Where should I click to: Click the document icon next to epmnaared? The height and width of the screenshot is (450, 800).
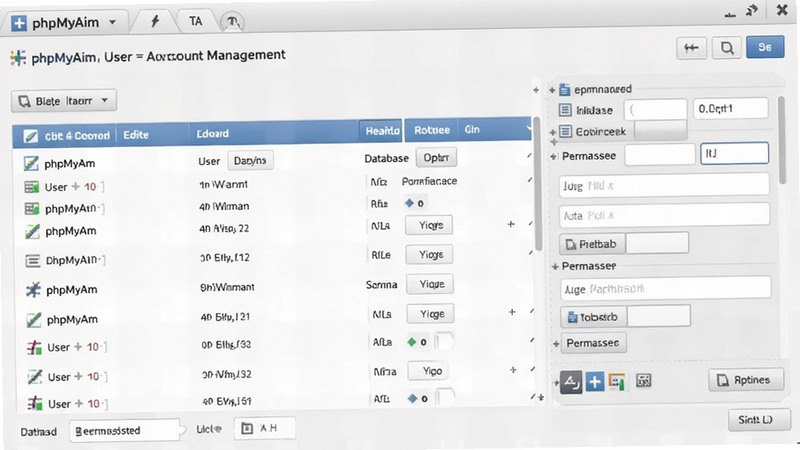click(x=564, y=90)
